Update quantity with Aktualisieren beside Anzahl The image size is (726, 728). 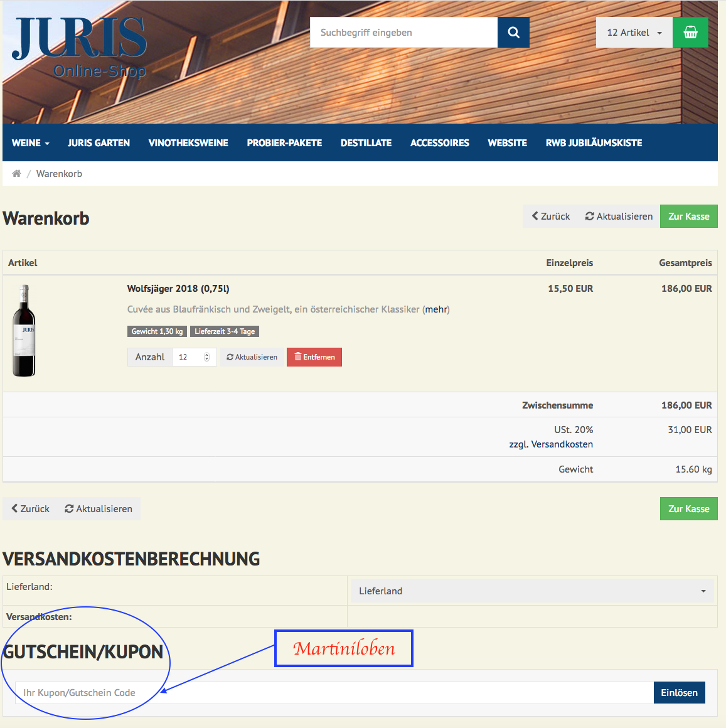click(252, 357)
